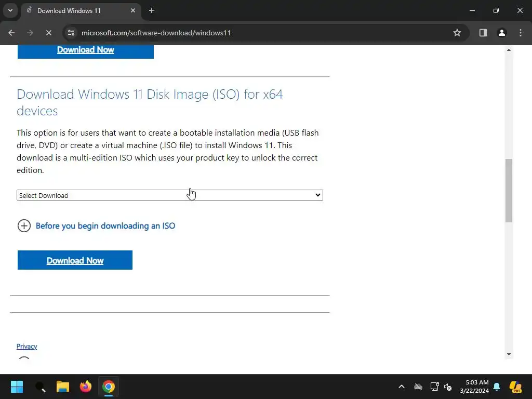This screenshot has height=399, width=532.
Task: Open the Select Download dropdown
Action: click(x=170, y=195)
